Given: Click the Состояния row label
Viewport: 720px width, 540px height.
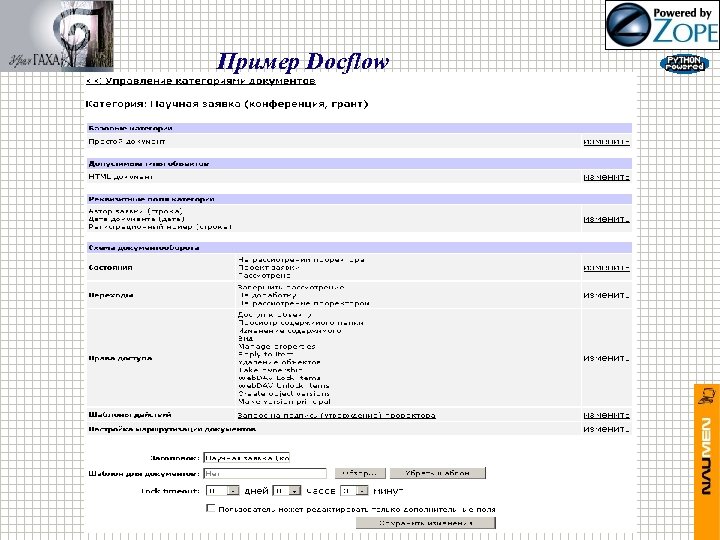Looking at the screenshot, I should 110,267.
